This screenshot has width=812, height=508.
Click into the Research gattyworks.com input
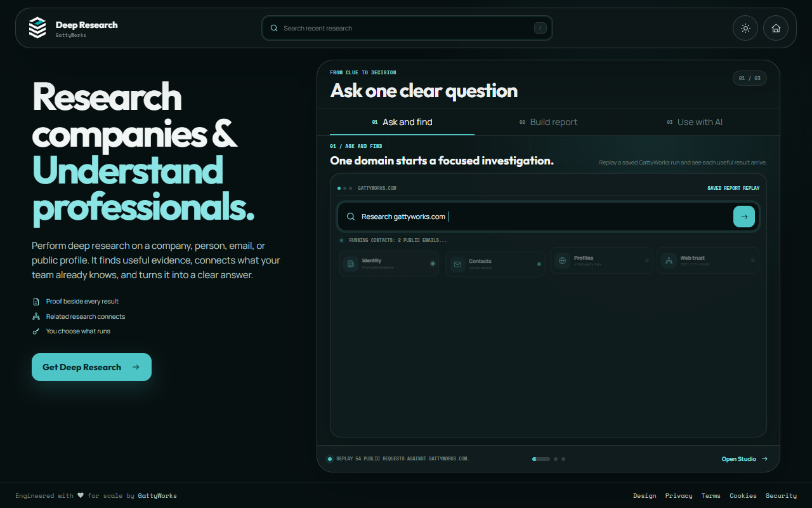tap(548, 217)
